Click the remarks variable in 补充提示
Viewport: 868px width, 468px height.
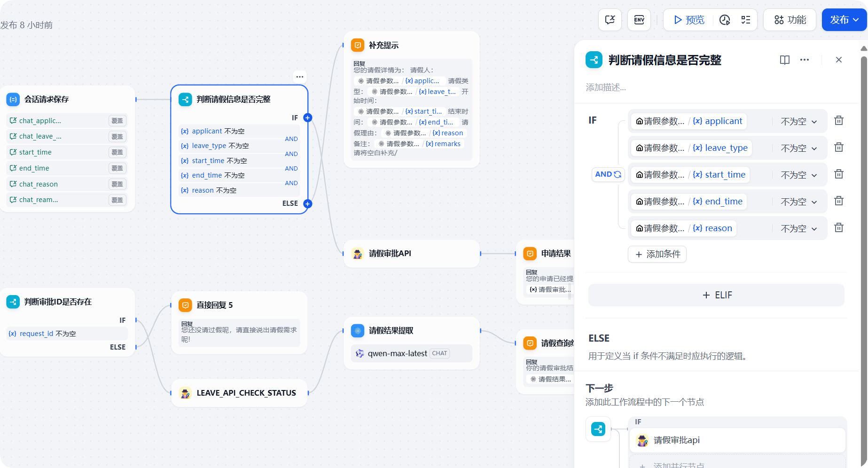(443, 144)
